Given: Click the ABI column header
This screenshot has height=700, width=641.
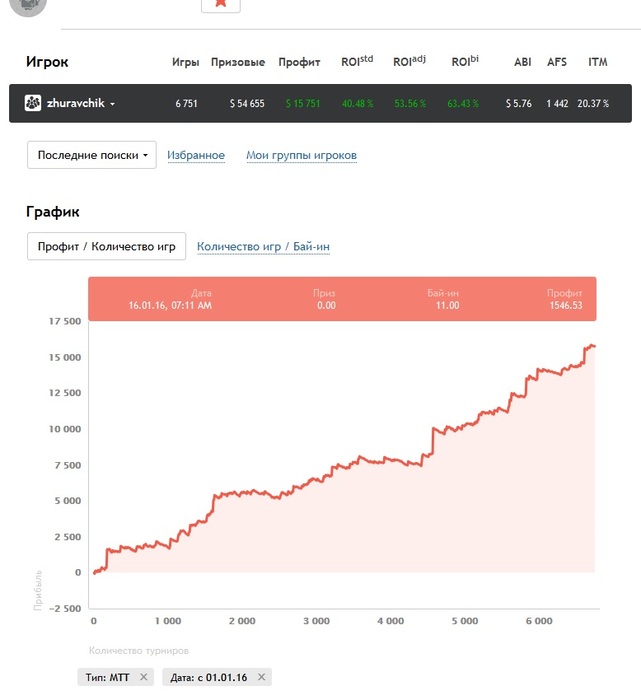Looking at the screenshot, I should pos(523,62).
